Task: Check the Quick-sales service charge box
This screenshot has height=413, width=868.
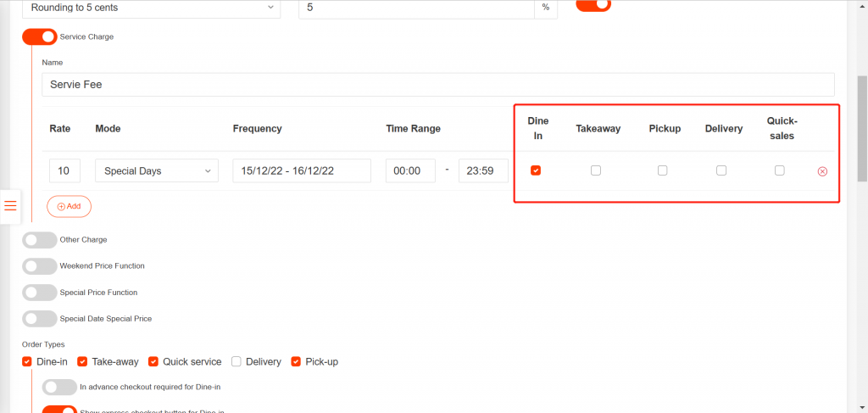Action: (780, 170)
